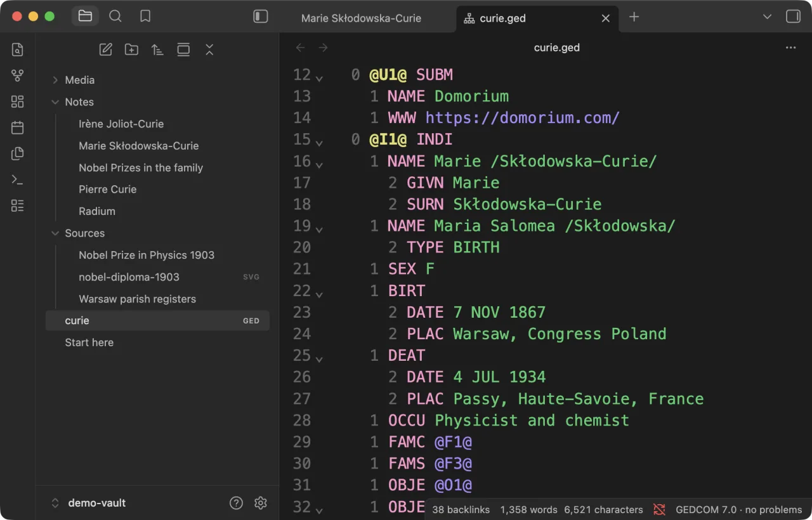
Task: Fold line 15 INDI record
Action: (319, 143)
